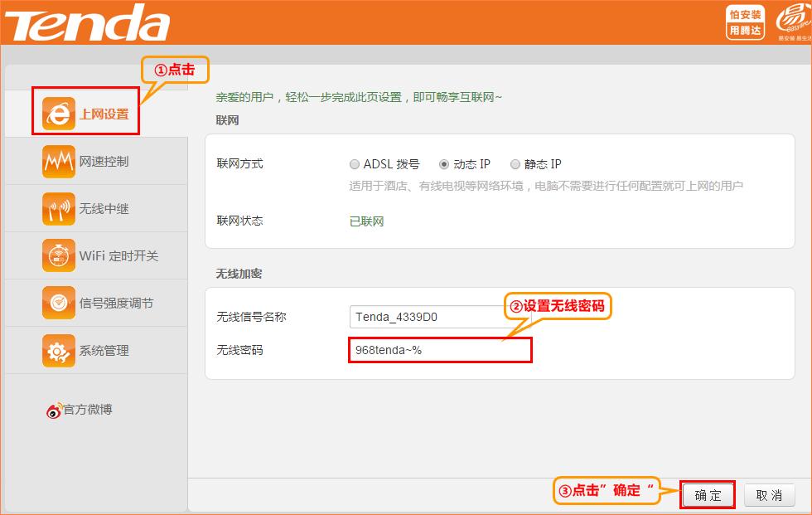The height and width of the screenshot is (515, 812).
Task: Click the 无线加密 section heading
Action: 239,274
